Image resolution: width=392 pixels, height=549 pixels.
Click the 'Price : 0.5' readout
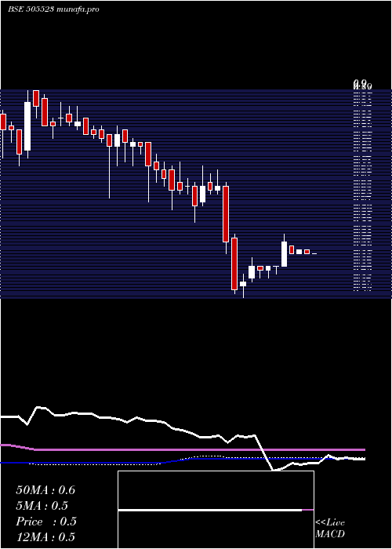[46, 522]
